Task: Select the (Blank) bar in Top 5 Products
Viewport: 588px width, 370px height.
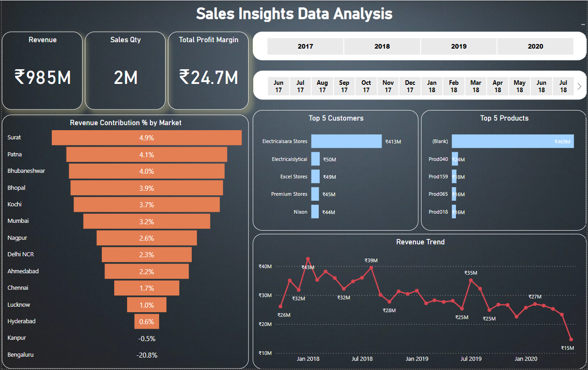Action: 512,141
